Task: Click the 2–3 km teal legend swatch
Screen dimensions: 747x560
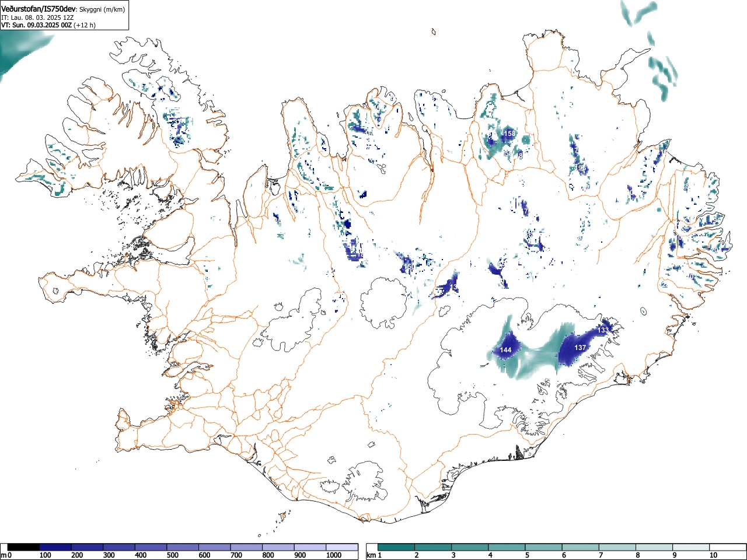Action: (434, 547)
